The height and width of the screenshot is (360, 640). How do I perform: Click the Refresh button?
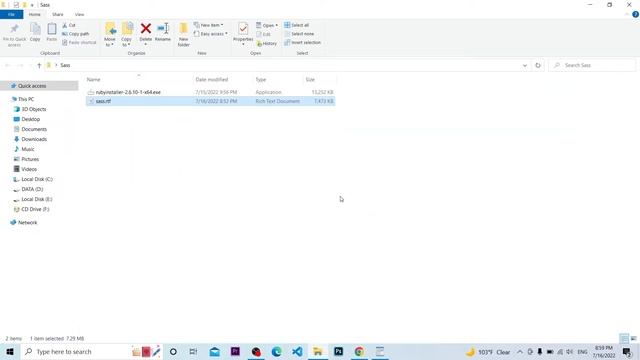click(x=538, y=65)
